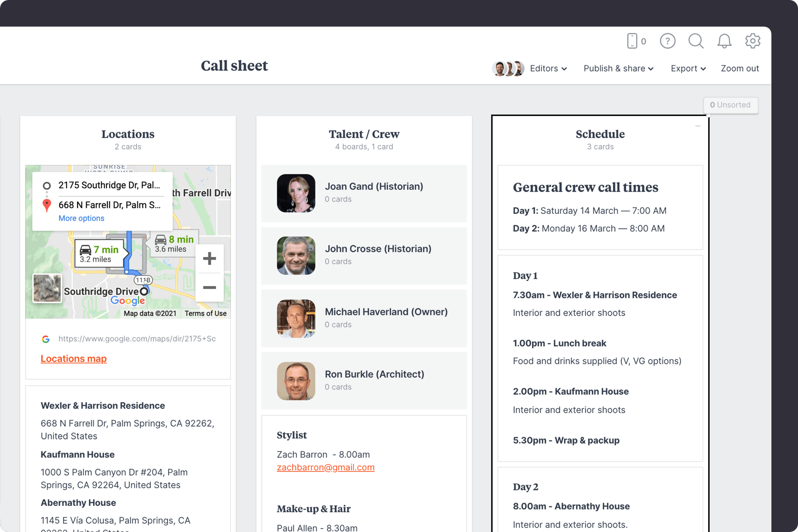Open notifications bell icon

click(724, 41)
